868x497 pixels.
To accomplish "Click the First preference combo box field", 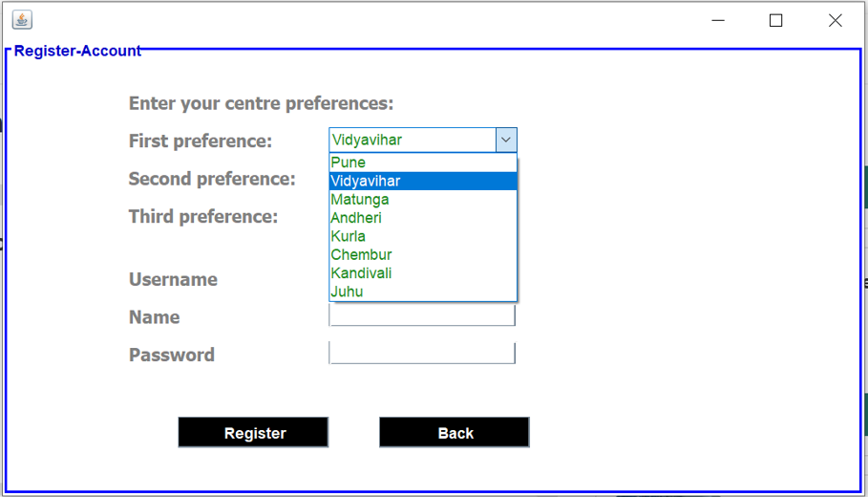I will tap(412, 140).
